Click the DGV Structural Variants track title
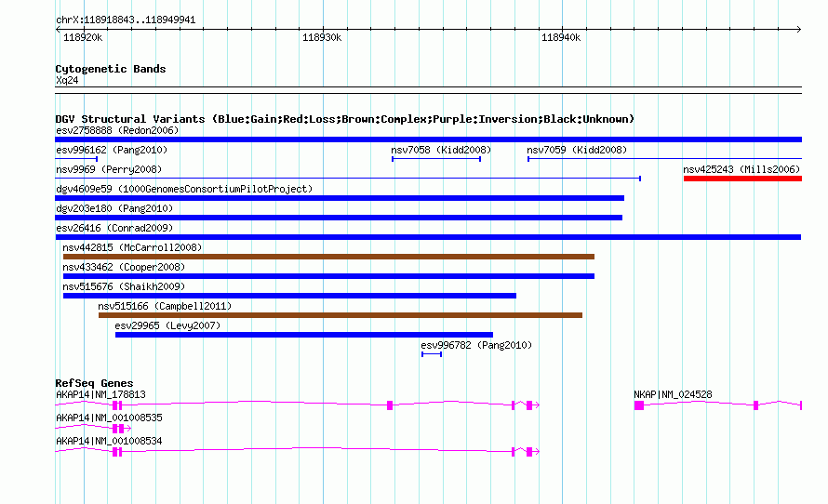Screen dimensions: 828x504 coord(344,119)
